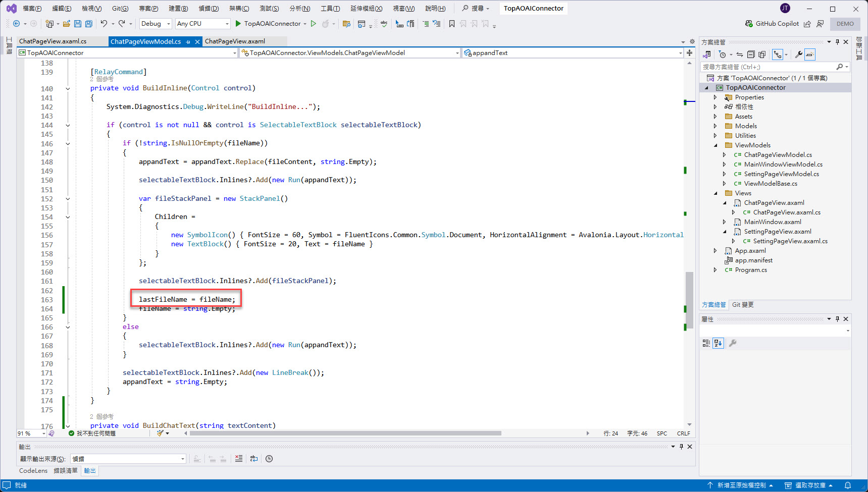Switch to the Git 變更 tab
Viewport: 868px width, 492px height.
pyautogui.click(x=743, y=305)
